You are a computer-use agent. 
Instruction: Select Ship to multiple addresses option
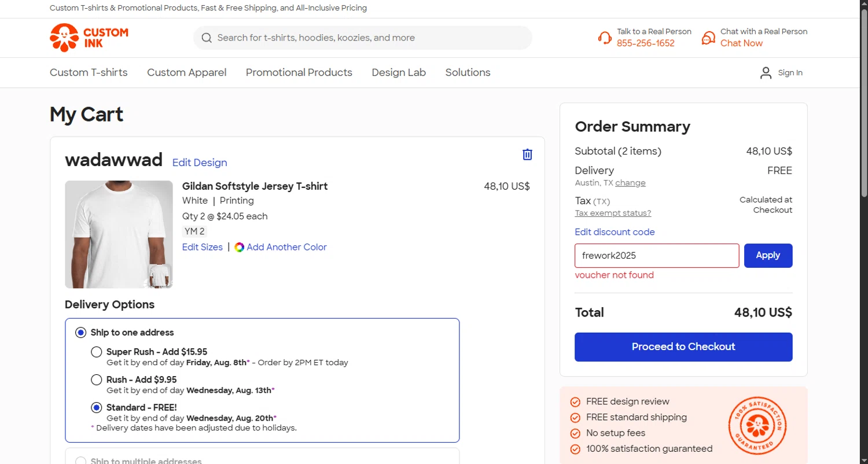[x=81, y=461]
